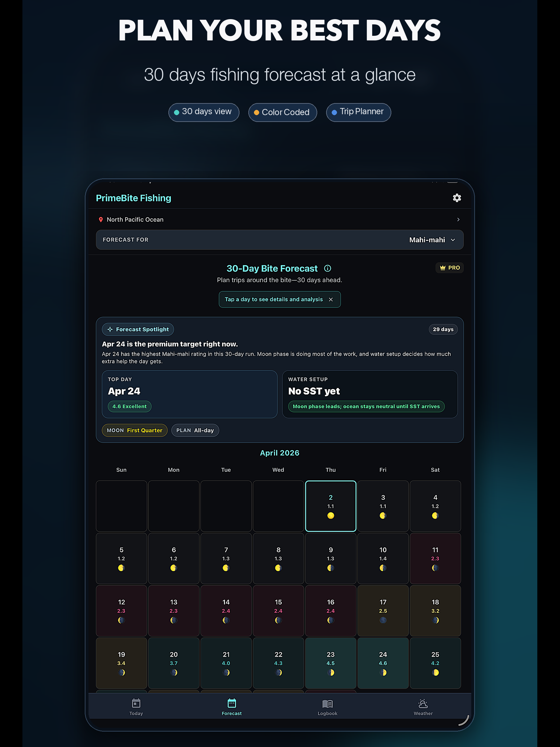Select day 19 rated 3.4

121,663
